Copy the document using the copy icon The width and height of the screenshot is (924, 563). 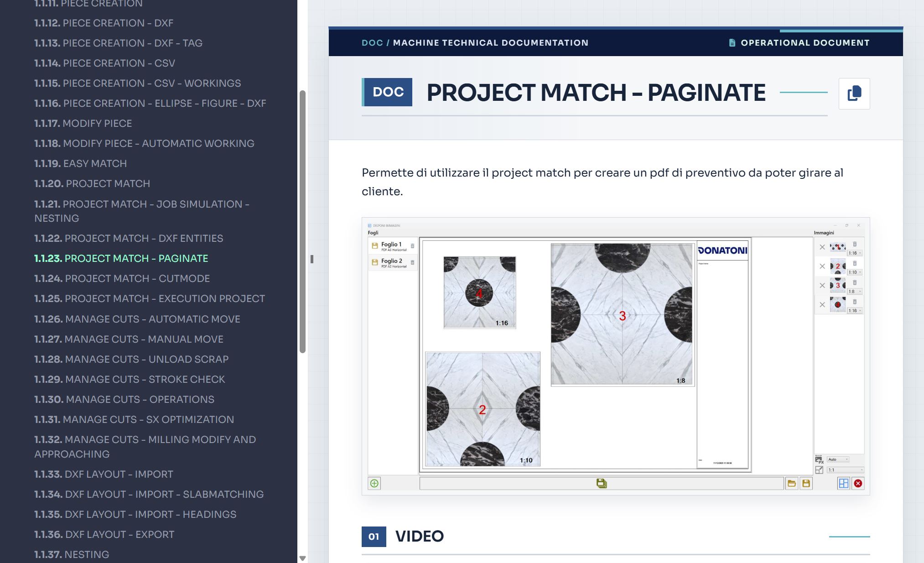click(854, 94)
